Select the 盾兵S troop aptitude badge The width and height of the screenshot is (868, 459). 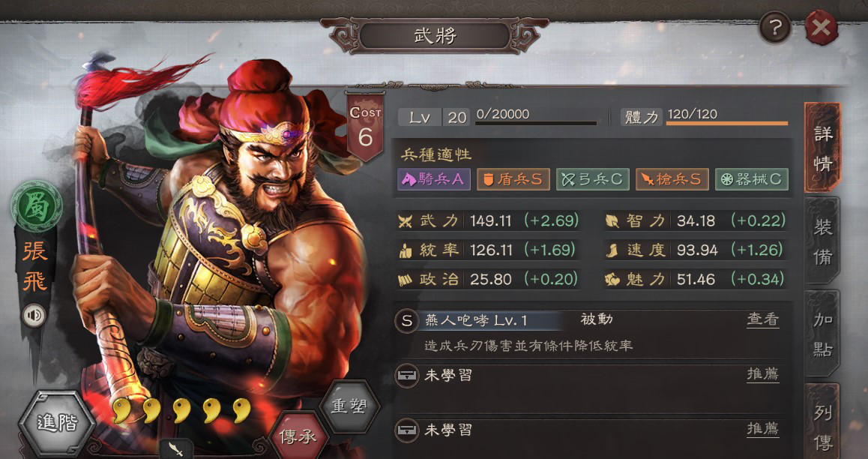coord(513,179)
